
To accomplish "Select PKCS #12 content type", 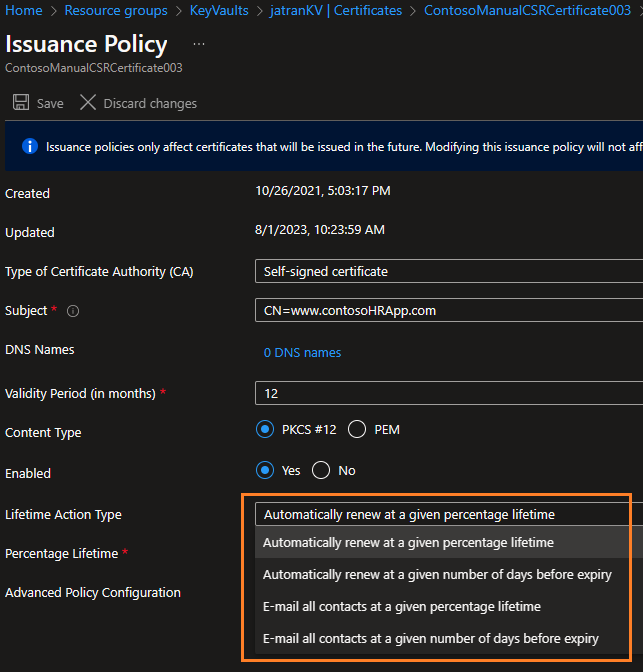I will [x=265, y=430].
